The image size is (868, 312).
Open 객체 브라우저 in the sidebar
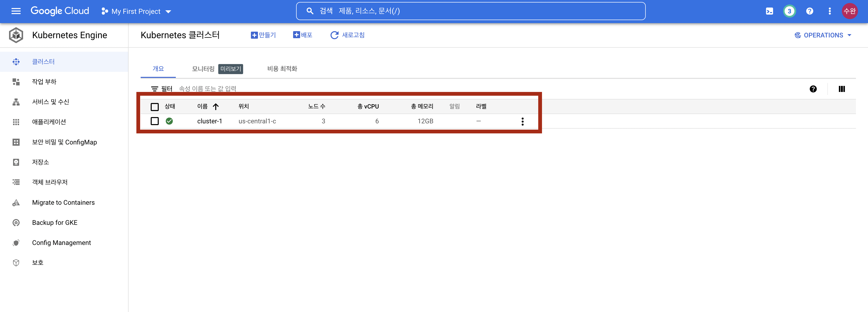pyautogui.click(x=64, y=182)
